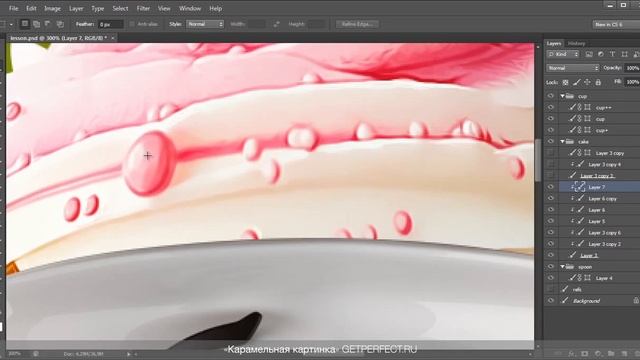The image size is (640, 360).
Task: Choose Subtract from selection mode icon
Action: tap(48, 24)
